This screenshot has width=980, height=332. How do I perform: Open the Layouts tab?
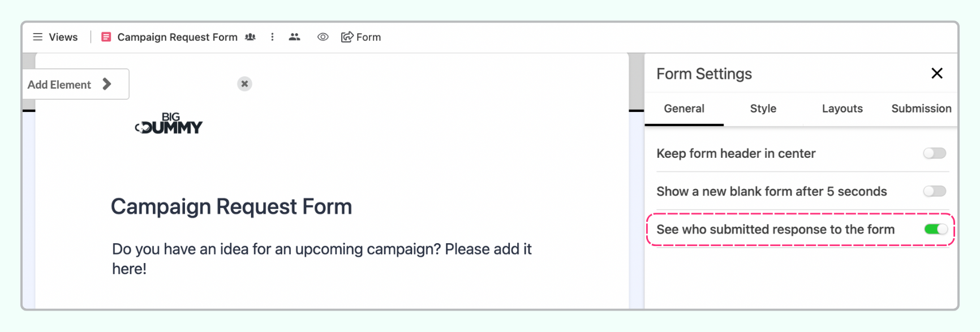842,109
